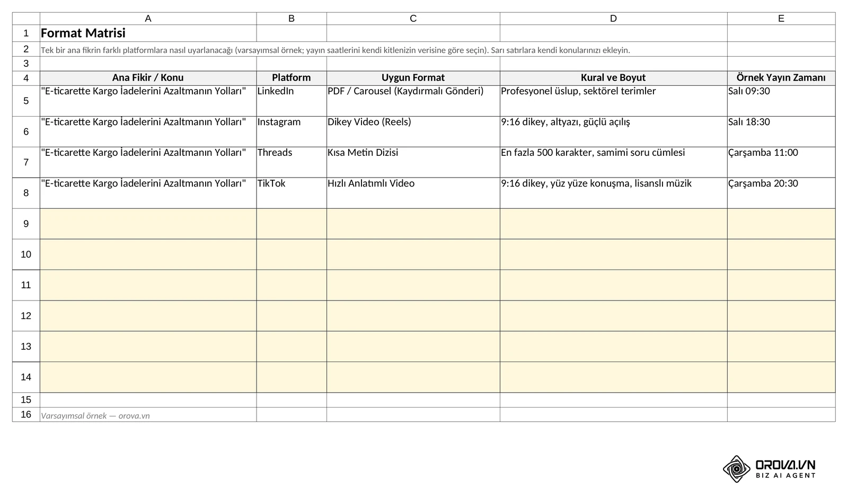Select row 9 header

click(x=26, y=224)
